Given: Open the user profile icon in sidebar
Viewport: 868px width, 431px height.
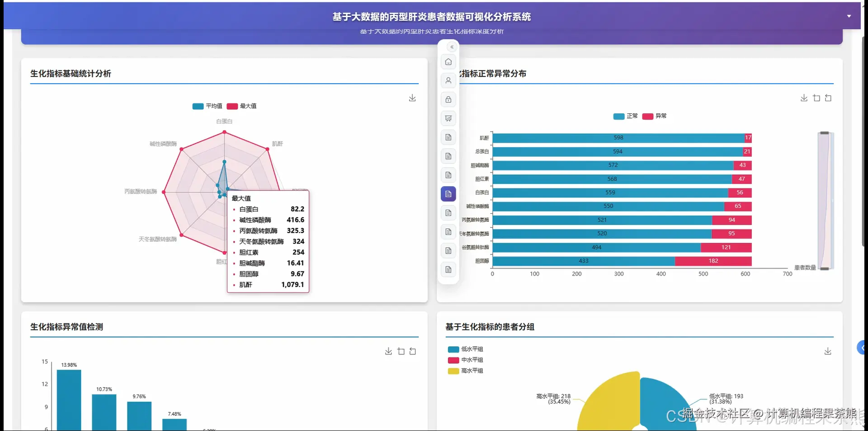Looking at the screenshot, I should [x=448, y=80].
